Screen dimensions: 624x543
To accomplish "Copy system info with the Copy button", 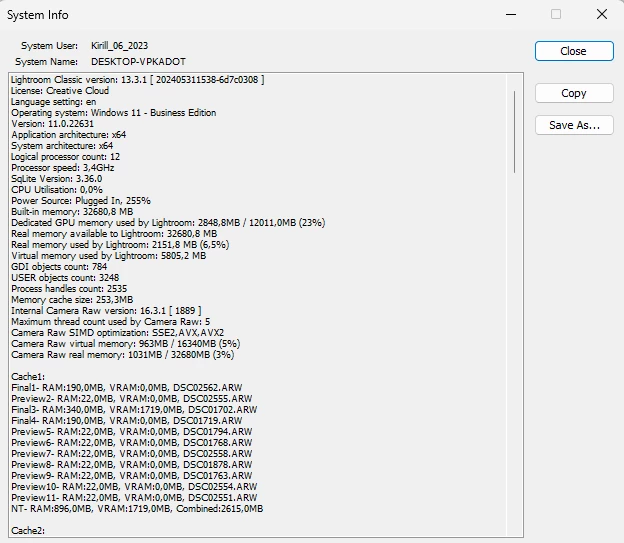I will pyautogui.click(x=574, y=93).
